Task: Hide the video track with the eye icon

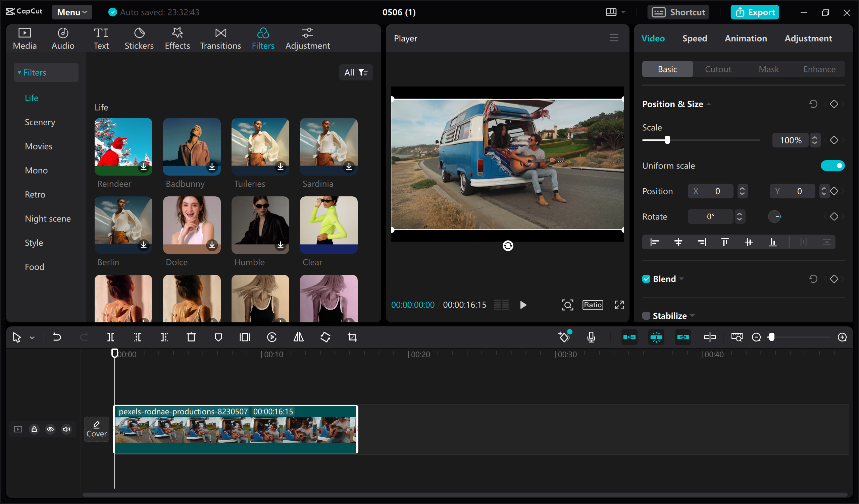Action: point(50,429)
